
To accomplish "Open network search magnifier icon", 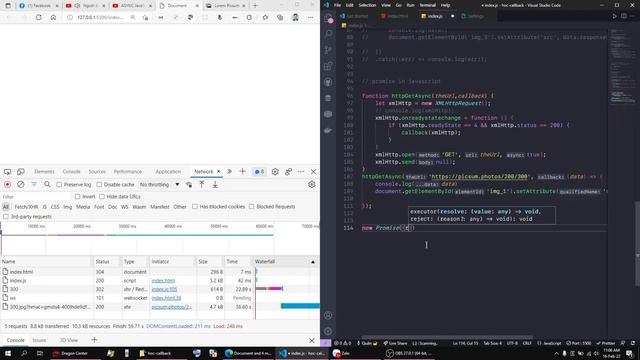I will point(47,184).
